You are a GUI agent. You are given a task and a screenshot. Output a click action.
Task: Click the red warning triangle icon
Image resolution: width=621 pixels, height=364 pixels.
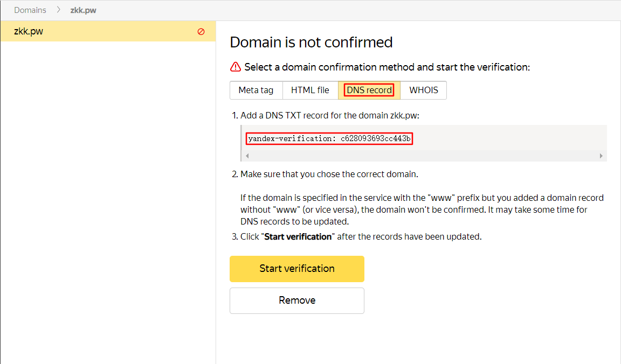coord(236,67)
